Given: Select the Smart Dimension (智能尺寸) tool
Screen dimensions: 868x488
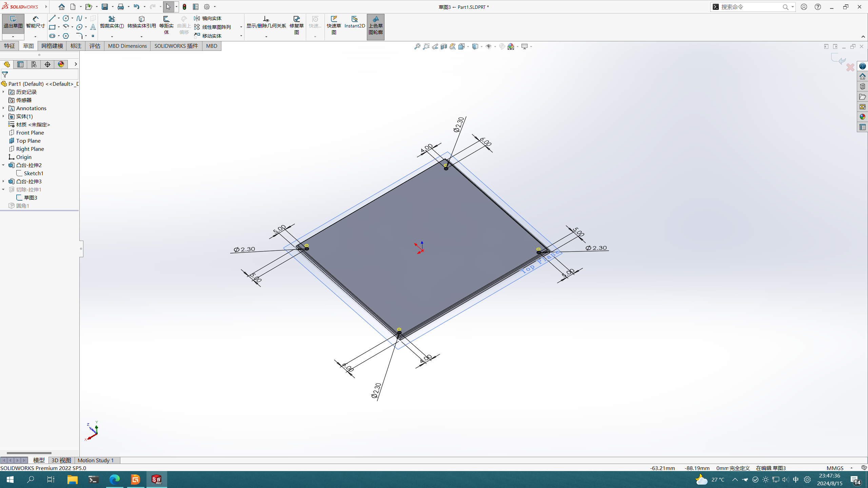Looking at the screenshot, I should (x=35, y=22).
